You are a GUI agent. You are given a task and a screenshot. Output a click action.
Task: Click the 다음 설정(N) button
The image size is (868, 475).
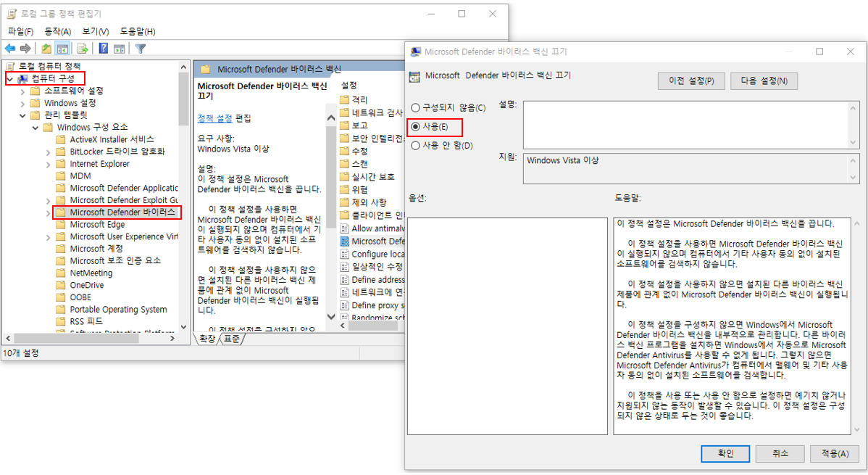click(x=764, y=81)
